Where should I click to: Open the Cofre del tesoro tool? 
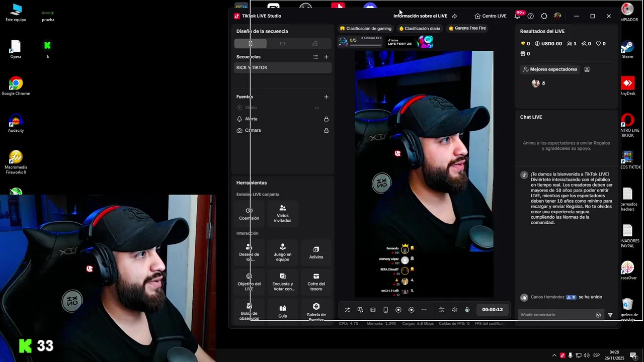tap(316, 282)
